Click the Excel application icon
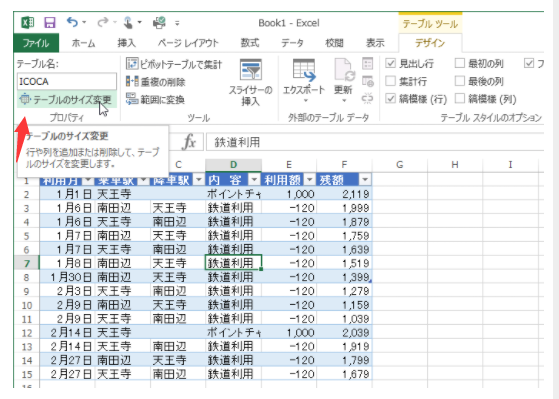 27,23
